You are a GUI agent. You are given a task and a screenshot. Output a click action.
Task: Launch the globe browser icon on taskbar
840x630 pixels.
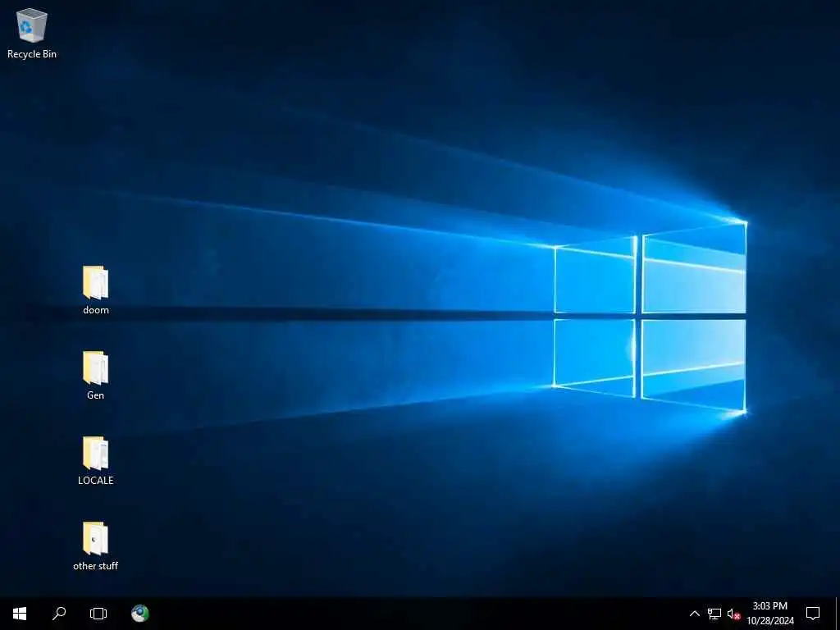[140, 614]
